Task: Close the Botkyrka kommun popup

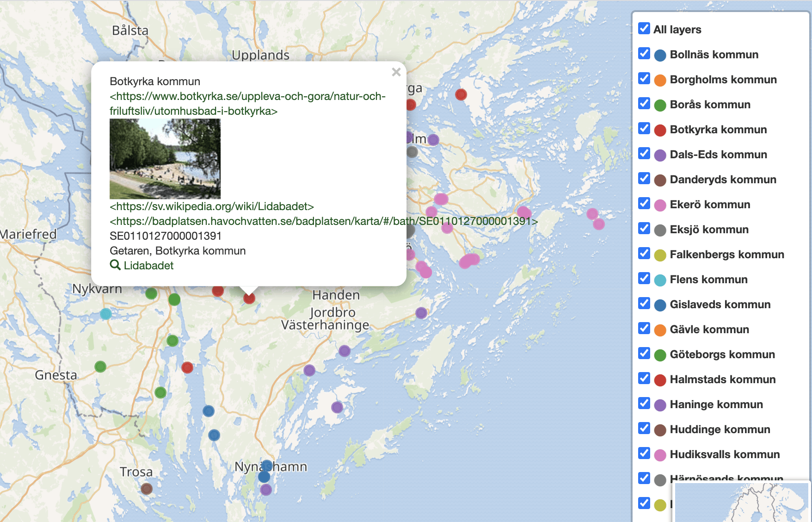Action: (x=396, y=72)
